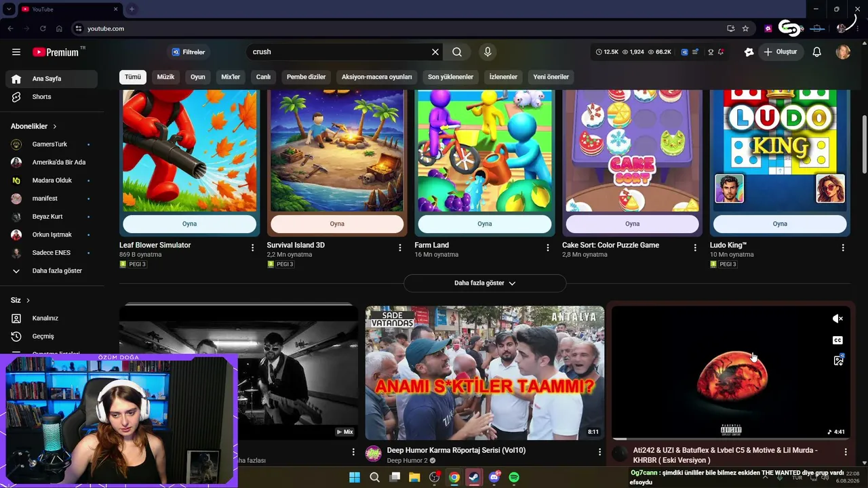868x488 pixels.
Task: Select the Canlı chip
Action: tap(263, 77)
